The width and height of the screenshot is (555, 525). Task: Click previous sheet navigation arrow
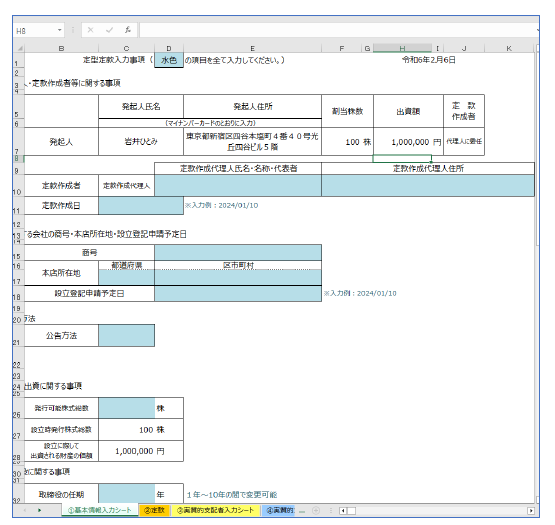coord(25,510)
